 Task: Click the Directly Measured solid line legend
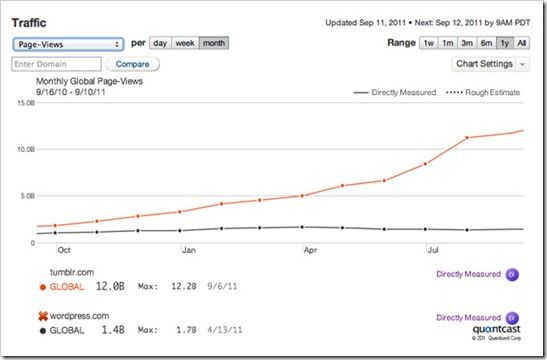(x=395, y=92)
